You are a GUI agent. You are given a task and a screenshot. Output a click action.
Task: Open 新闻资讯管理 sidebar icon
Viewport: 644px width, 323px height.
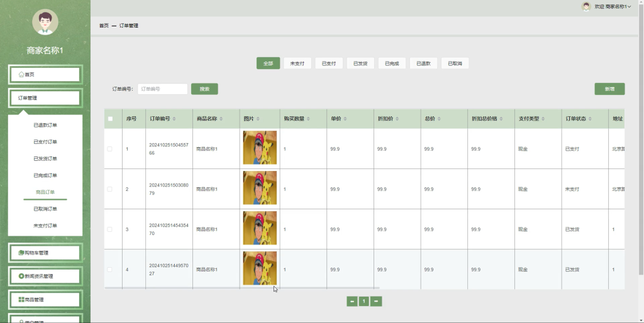coord(21,276)
